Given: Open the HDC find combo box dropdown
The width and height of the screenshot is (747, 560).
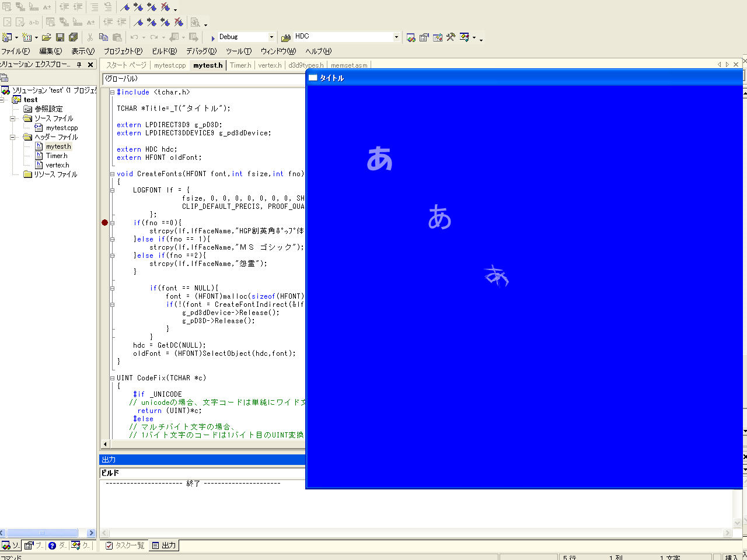Looking at the screenshot, I should click(396, 37).
